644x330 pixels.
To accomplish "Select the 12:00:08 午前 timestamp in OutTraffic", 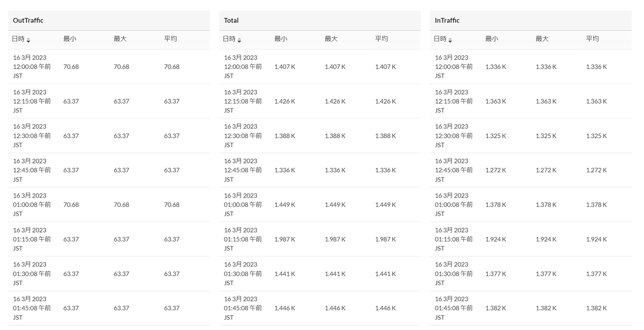I will [32, 66].
